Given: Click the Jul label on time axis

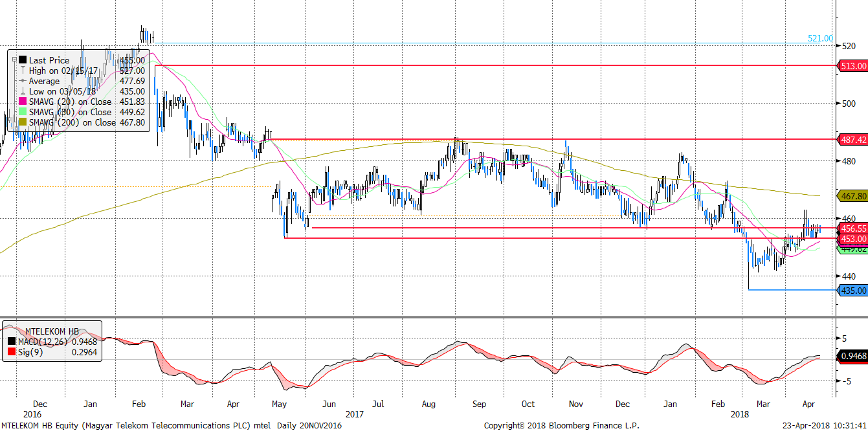Looking at the screenshot, I should [379, 404].
